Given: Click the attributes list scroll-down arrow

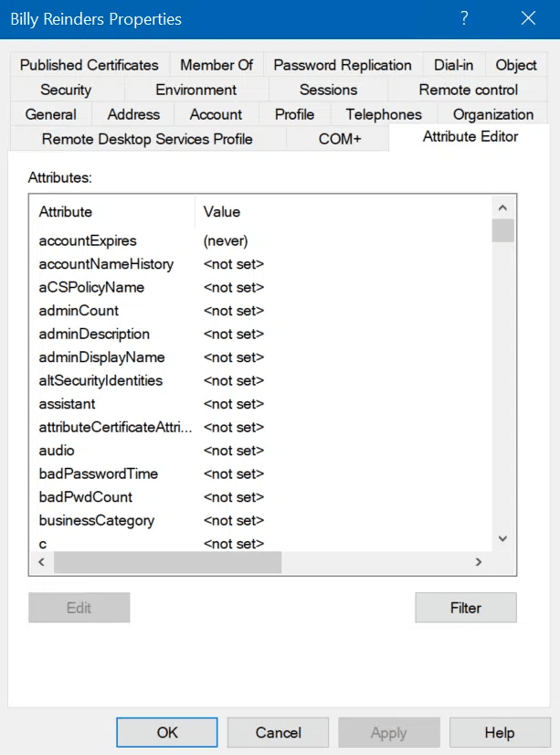Looking at the screenshot, I should coord(503,538).
